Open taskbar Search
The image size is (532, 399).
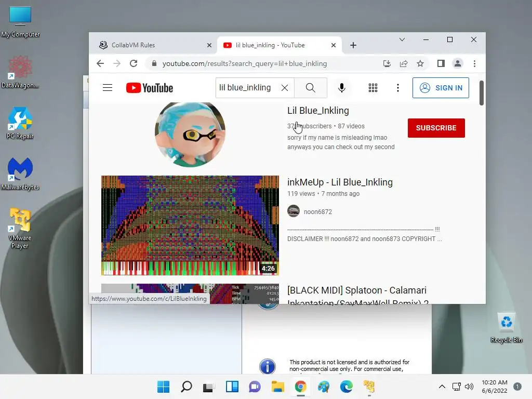pos(187,387)
